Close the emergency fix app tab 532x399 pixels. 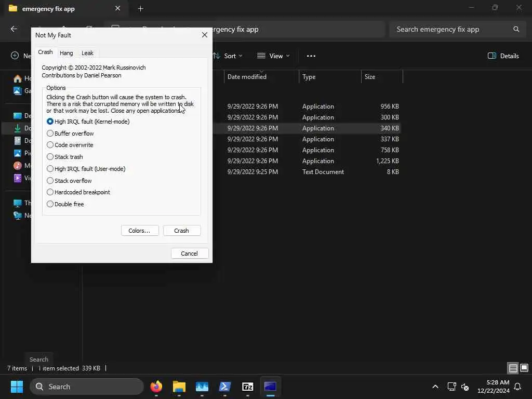pyautogui.click(x=117, y=8)
